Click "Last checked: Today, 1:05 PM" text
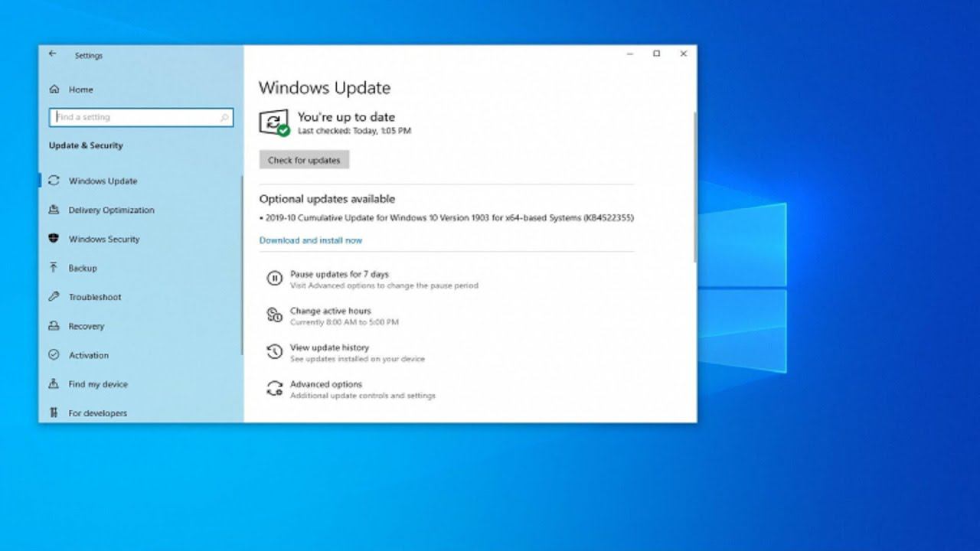The width and height of the screenshot is (980, 551). coord(354,131)
